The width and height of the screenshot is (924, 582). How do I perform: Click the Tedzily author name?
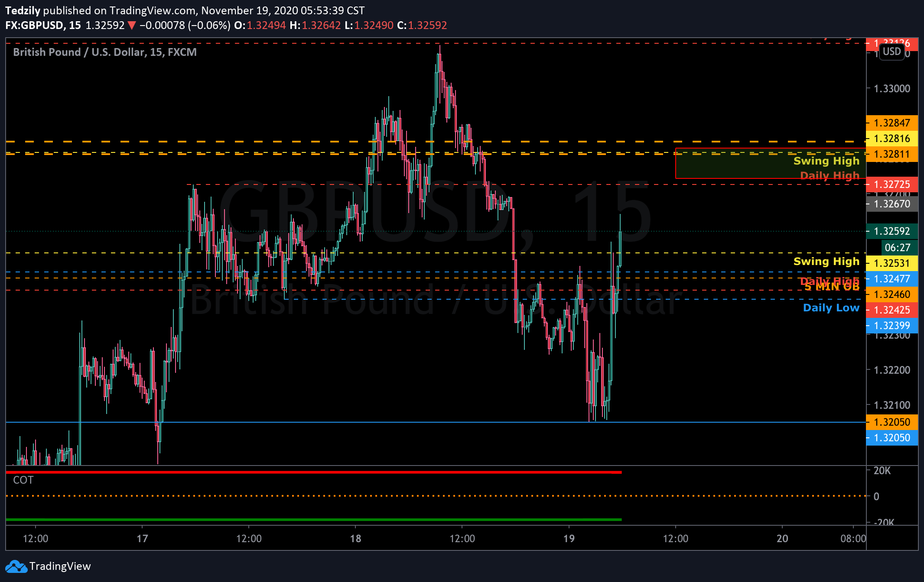point(23,10)
